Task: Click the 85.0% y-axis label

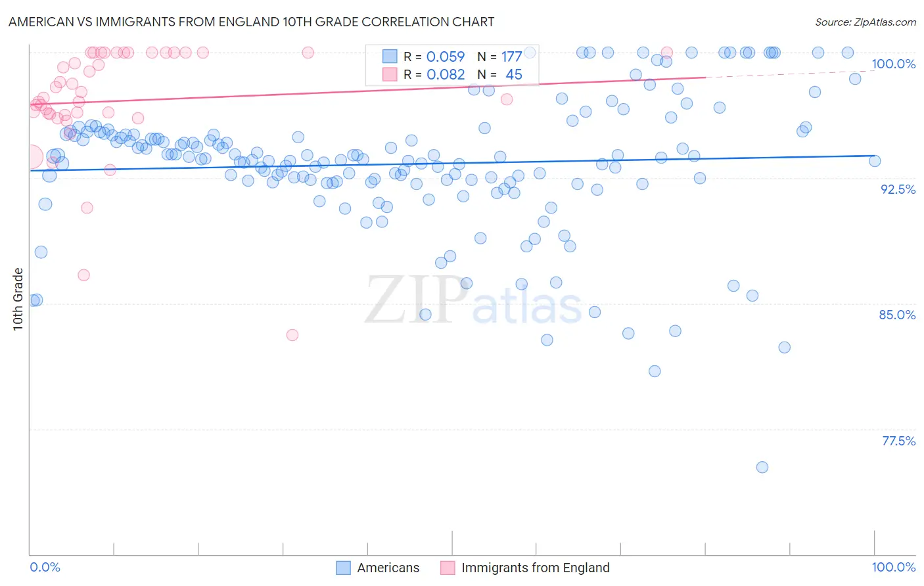Action: [898, 315]
